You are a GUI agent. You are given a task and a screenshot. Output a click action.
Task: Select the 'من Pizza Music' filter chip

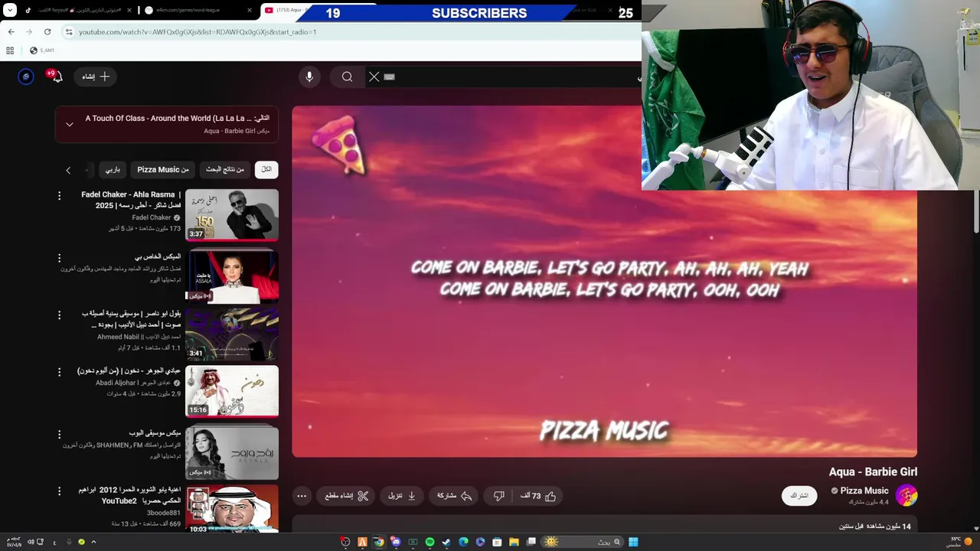coord(163,169)
